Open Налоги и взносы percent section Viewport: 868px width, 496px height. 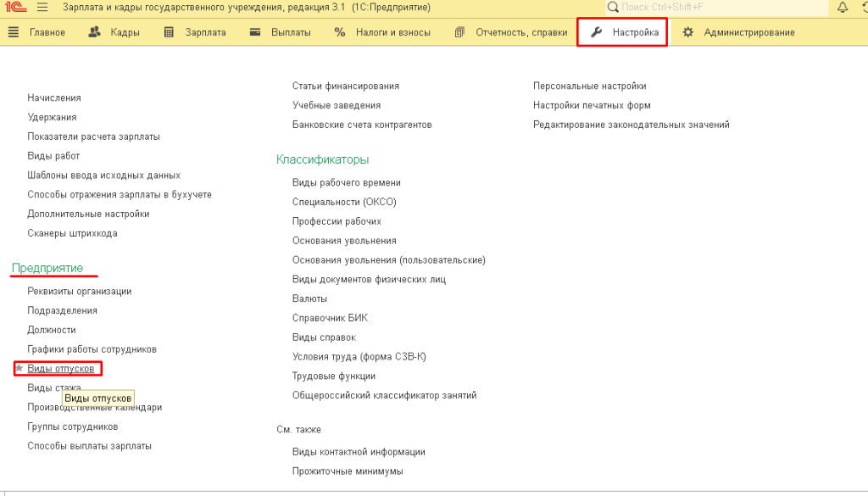pos(382,32)
